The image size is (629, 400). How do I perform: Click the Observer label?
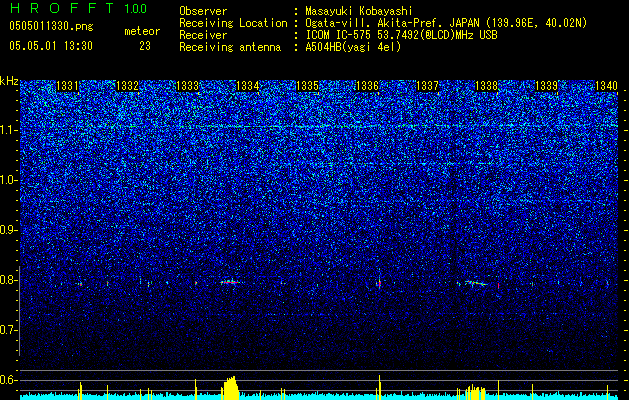[203, 11]
